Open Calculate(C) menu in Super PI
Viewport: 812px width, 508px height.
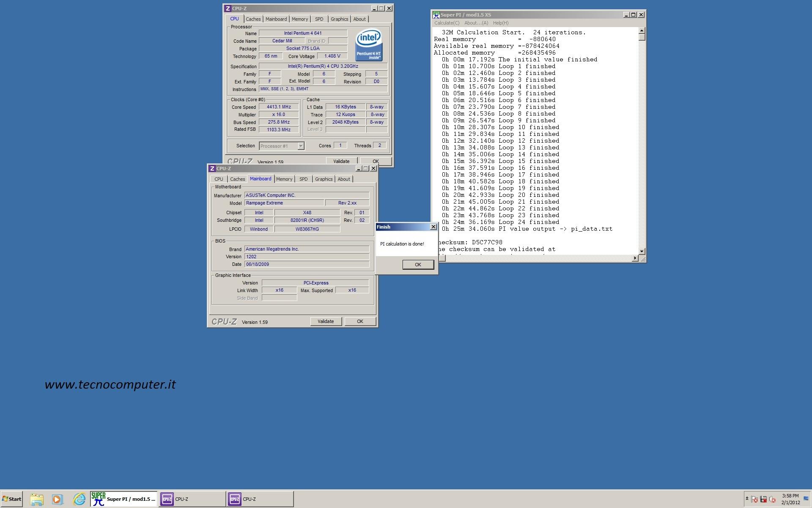coord(447,23)
